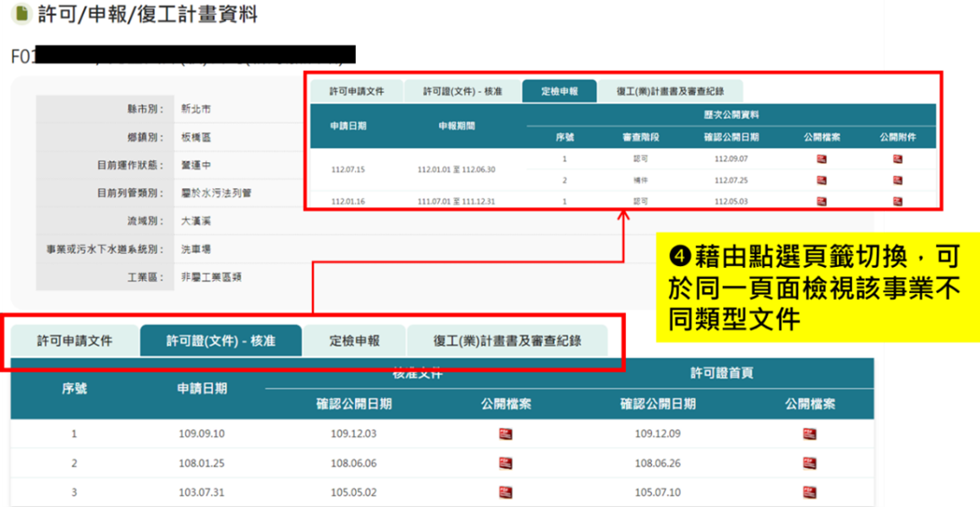The width and height of the screenshot is (980, 507).
Task: Open public file PDF for 112.09.07 review
Action: [x=821, y=159]
